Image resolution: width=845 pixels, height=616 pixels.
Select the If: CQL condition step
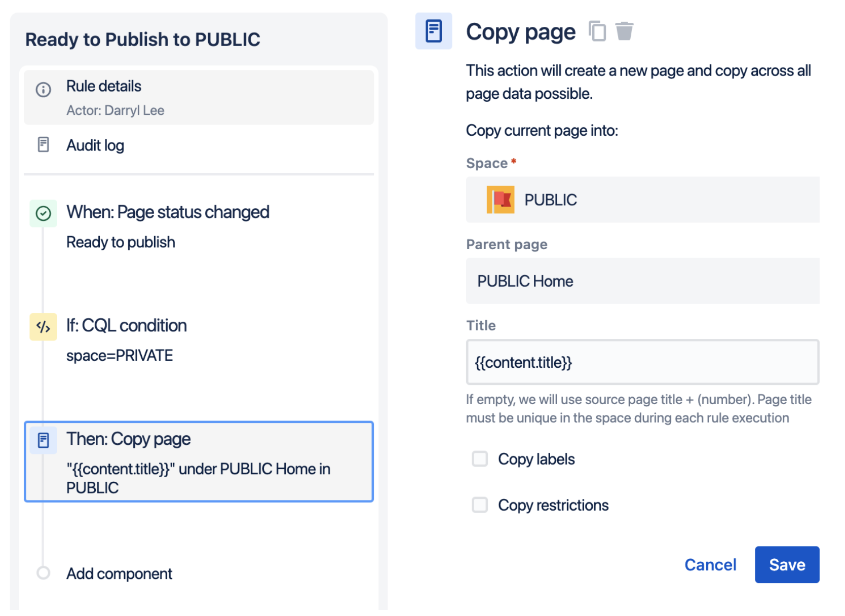pos(127,325)
